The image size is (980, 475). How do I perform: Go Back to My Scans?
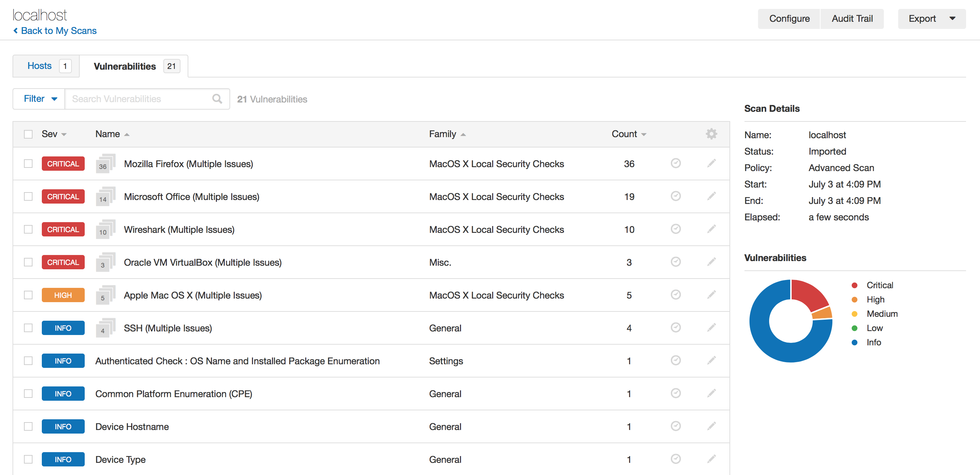point(55,31)
